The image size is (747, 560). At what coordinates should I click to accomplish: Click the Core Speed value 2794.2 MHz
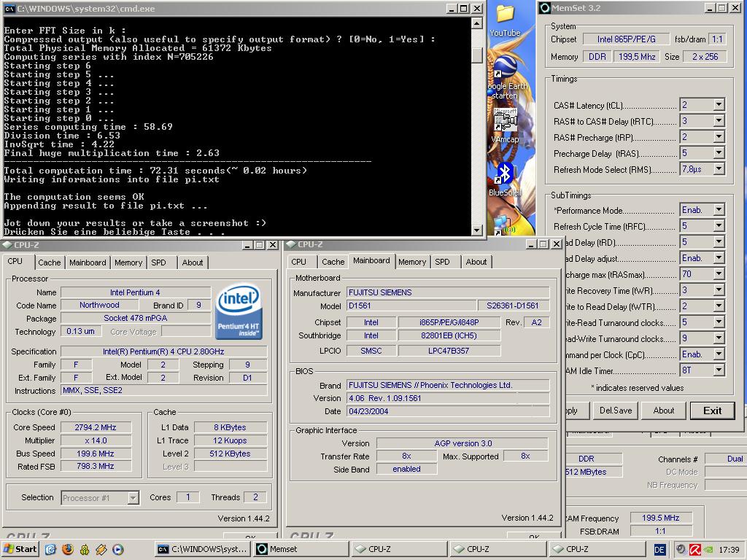(x=96, y=427)
